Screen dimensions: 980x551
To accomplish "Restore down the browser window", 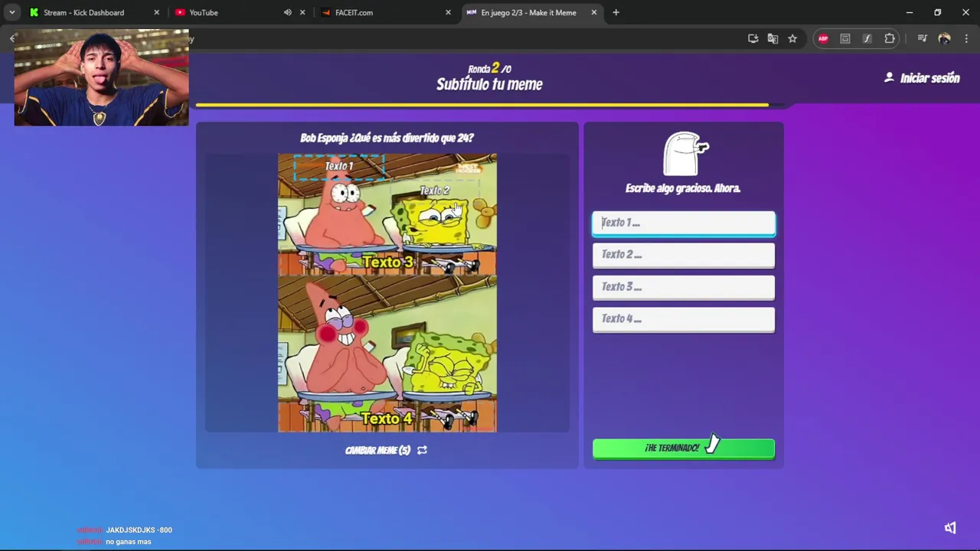I will [937, 12].
